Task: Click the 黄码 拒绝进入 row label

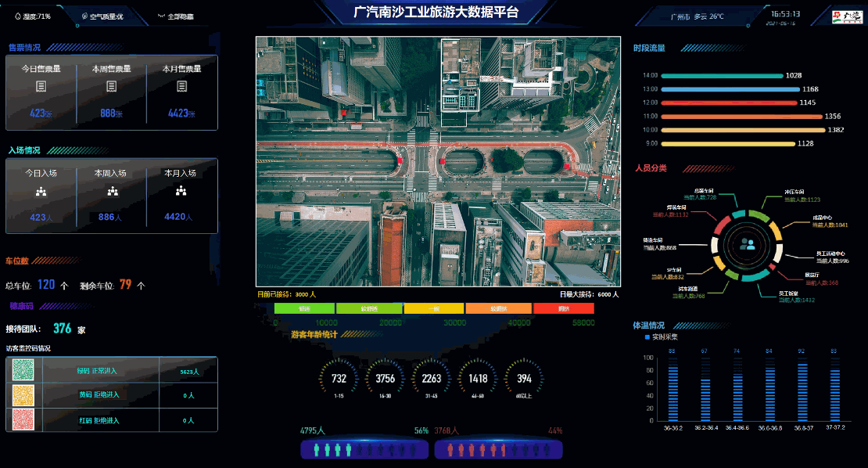Action: (99, 395)
